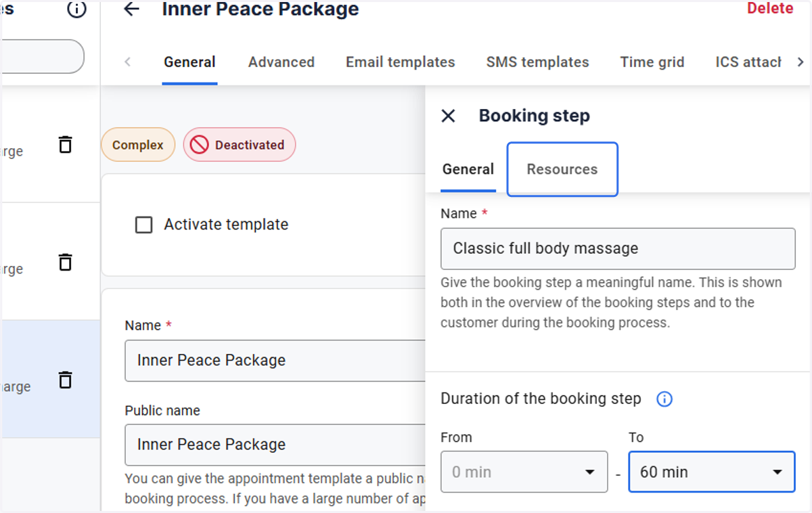
Task: Open the Time grid tab
Action: point(652,62)
